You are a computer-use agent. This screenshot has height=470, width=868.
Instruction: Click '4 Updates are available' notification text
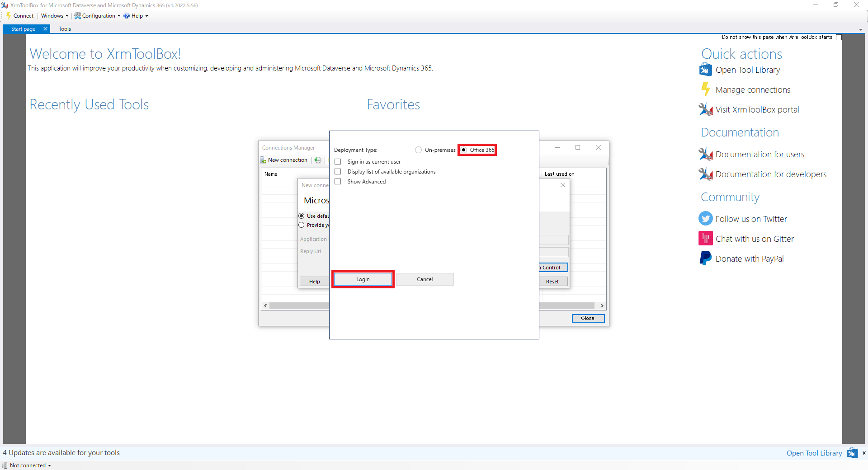click(61, 453)
